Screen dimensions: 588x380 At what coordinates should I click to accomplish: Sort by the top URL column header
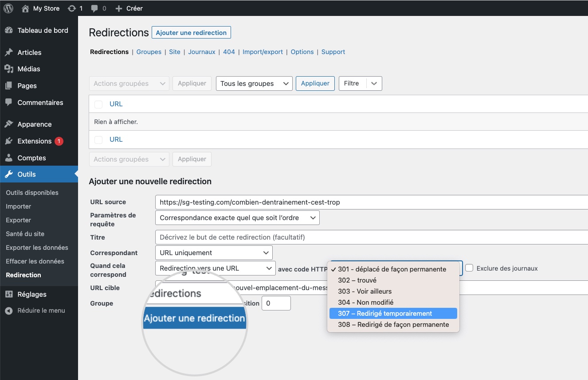point(116,104)
